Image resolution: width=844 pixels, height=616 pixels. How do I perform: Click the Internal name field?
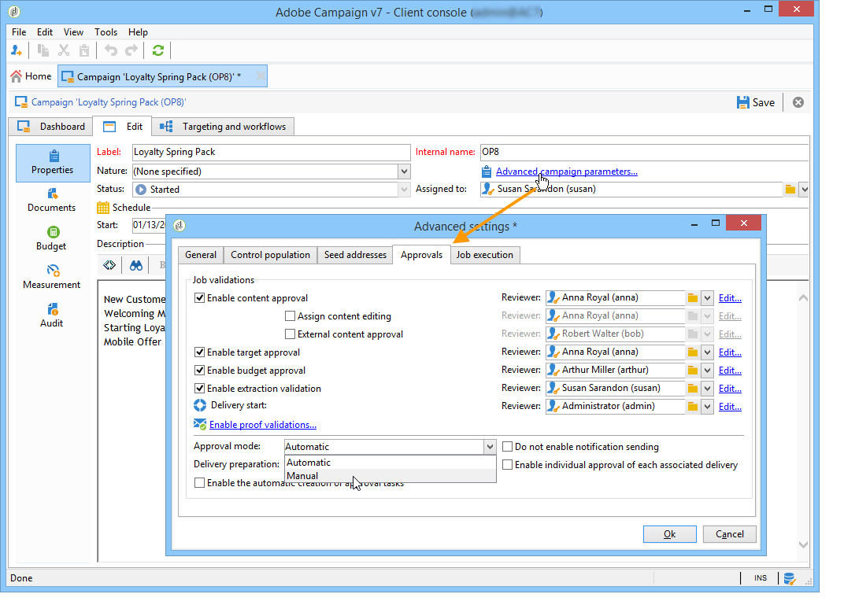644,153
